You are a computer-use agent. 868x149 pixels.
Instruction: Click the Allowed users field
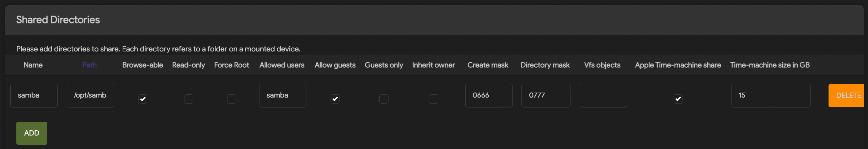point(283,95)
